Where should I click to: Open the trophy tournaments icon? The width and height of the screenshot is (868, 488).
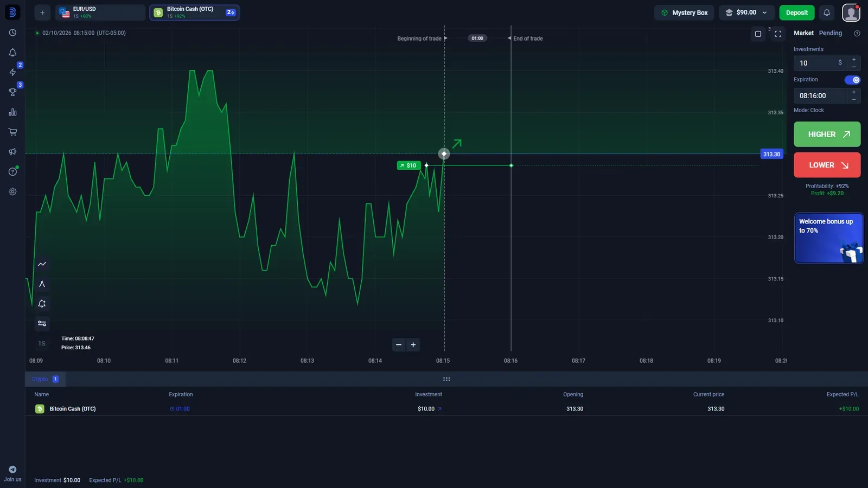12,92
